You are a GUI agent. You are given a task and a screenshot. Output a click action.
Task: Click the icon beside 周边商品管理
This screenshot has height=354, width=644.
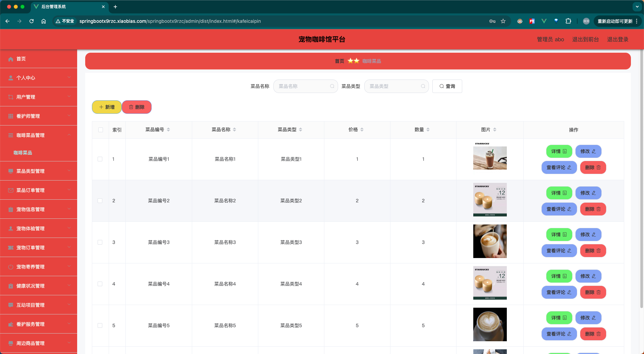[x=11, y=343]
